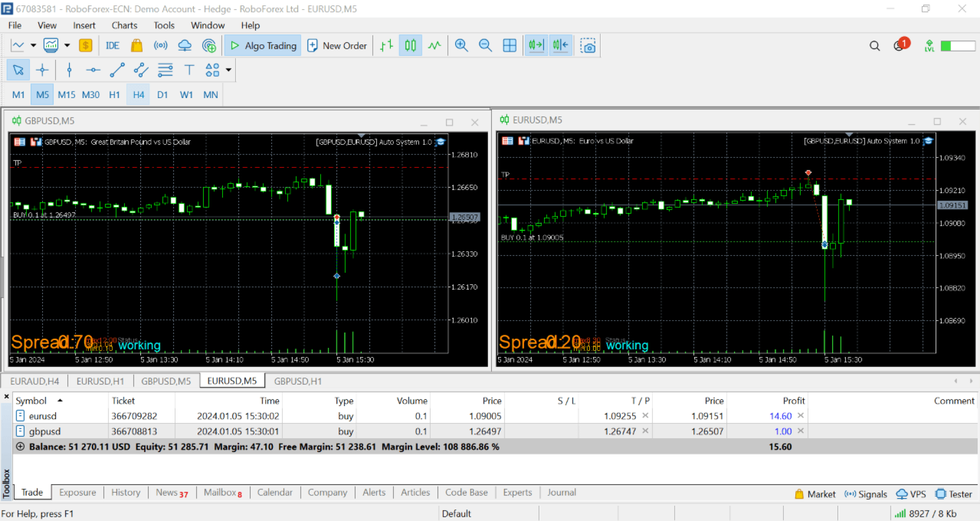Select the trendline drawing tool
Viewport: 980px width, 521px height.
pos(117,70)
